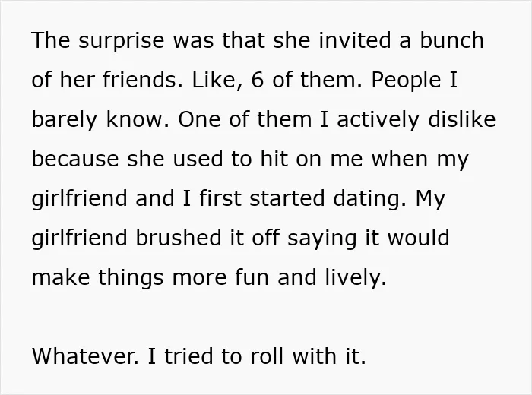Screen dimensions: 532x395
Task: Click the phrase "saying it would"
Action: click(x=369, y=238)
